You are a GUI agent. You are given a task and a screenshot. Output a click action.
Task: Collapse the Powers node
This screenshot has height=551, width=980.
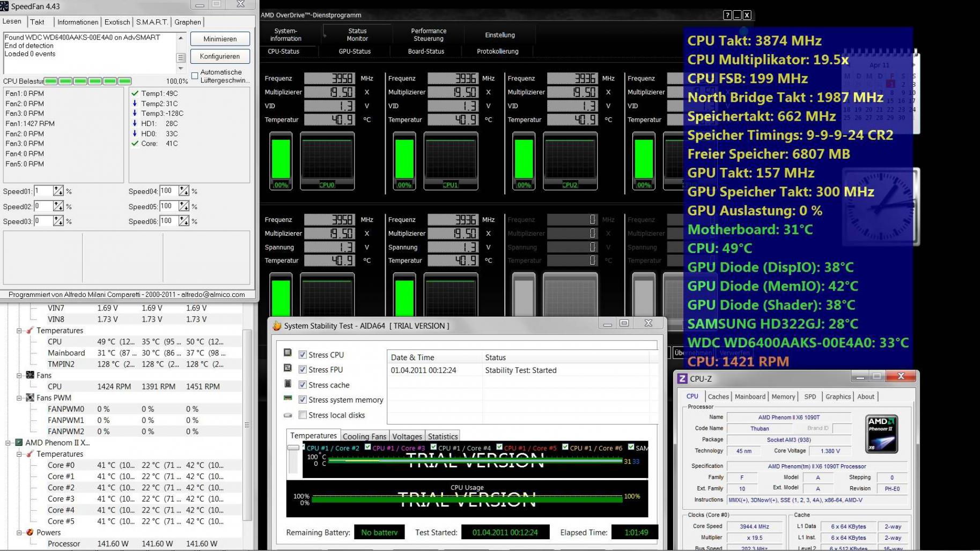coord(19,533)
